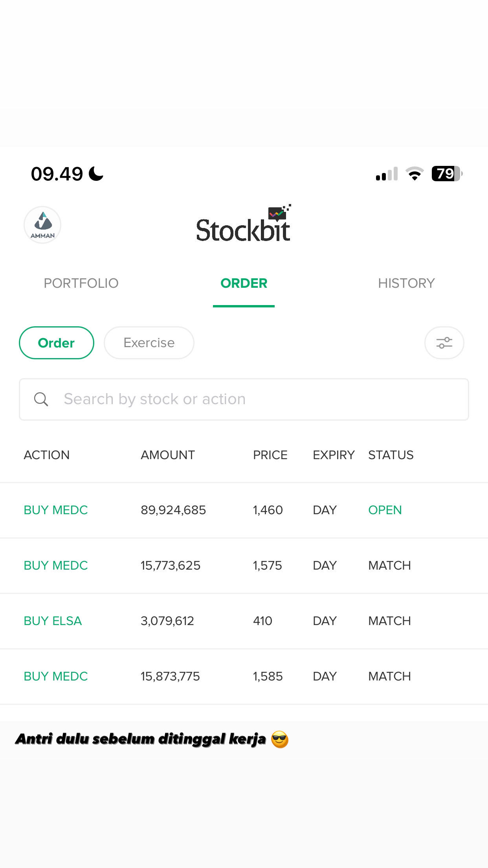Open the HISTORY tab

(406, 283)
